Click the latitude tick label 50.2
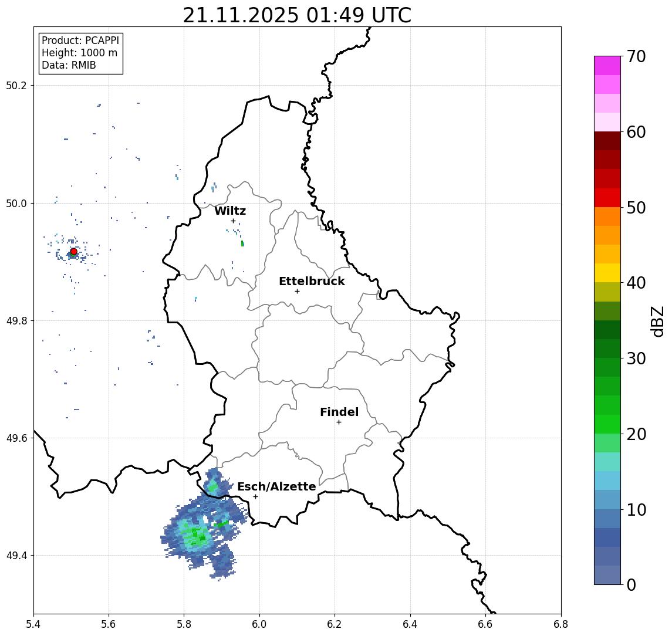 (16, 85)
